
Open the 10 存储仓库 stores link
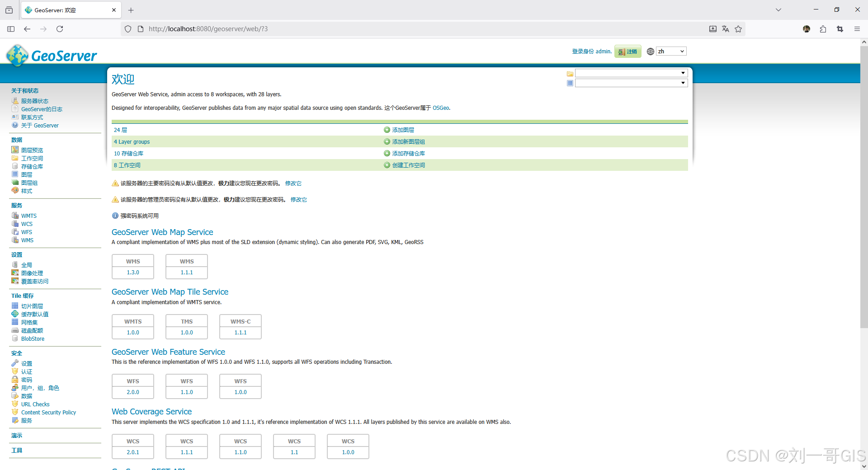click(128, 153)
